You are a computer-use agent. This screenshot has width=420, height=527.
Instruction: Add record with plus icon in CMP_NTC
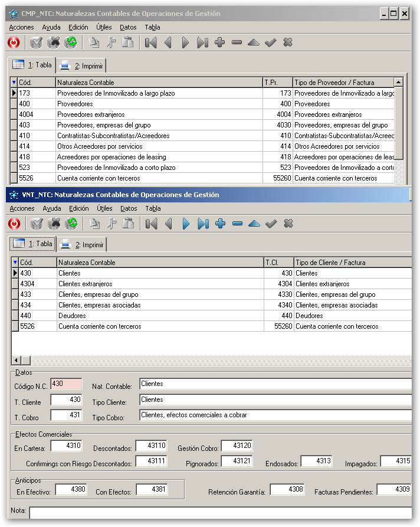[220, 42]
